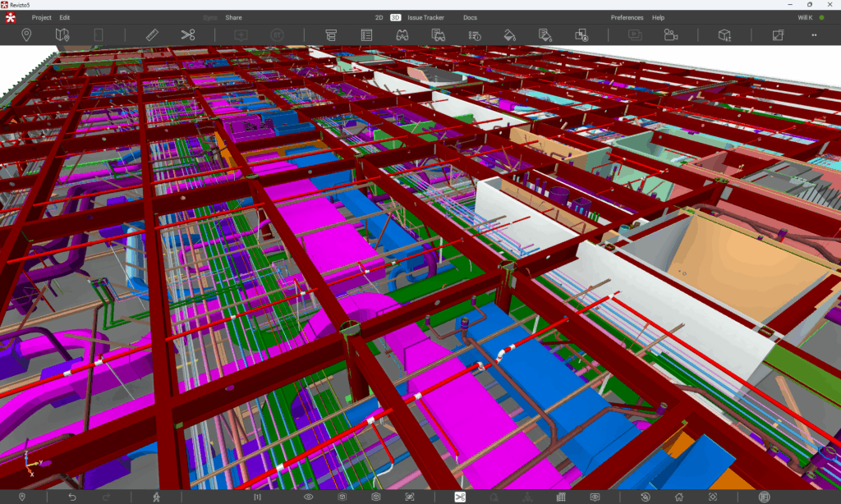Open the video camera recording tool

coord(671,34)
